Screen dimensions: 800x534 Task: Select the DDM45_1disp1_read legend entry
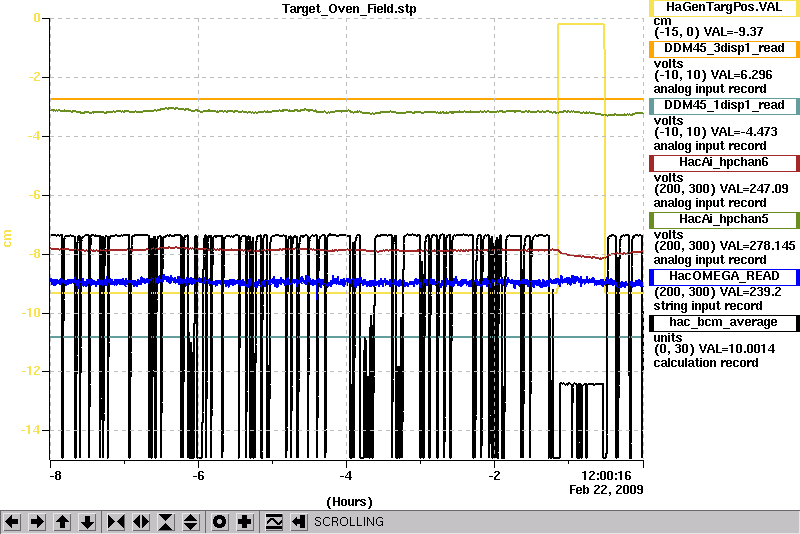pos(724,106)
